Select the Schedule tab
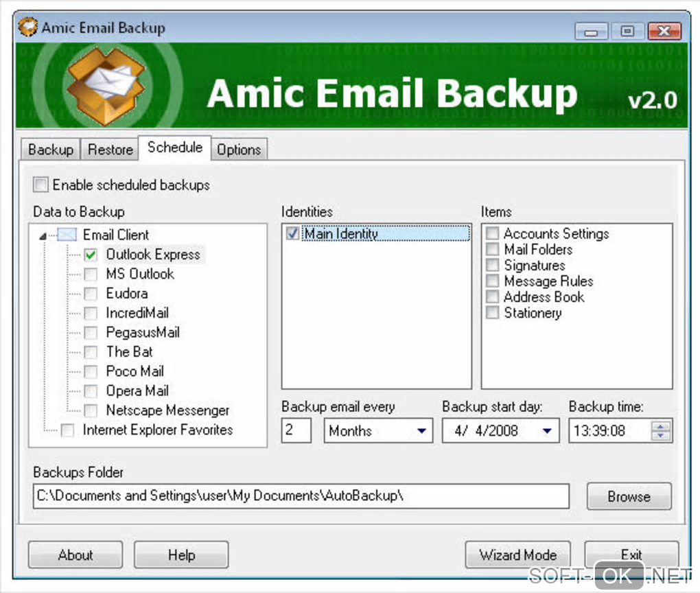The width and height of the screenshot is (700, 593). [174, 148]
